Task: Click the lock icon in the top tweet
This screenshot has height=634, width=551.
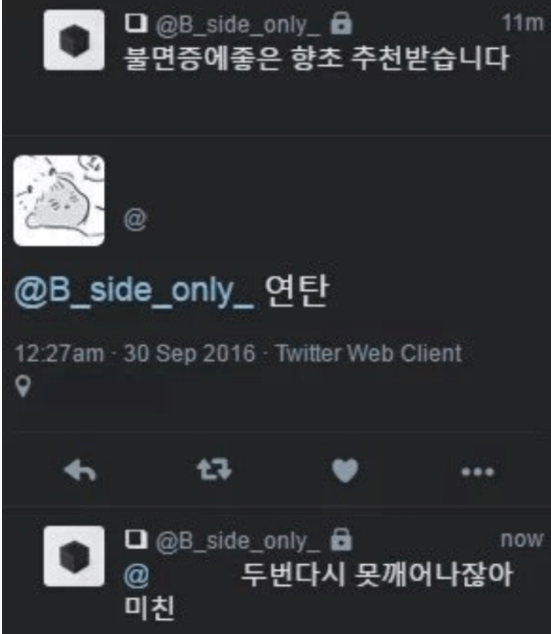Action: click(341, 23)
